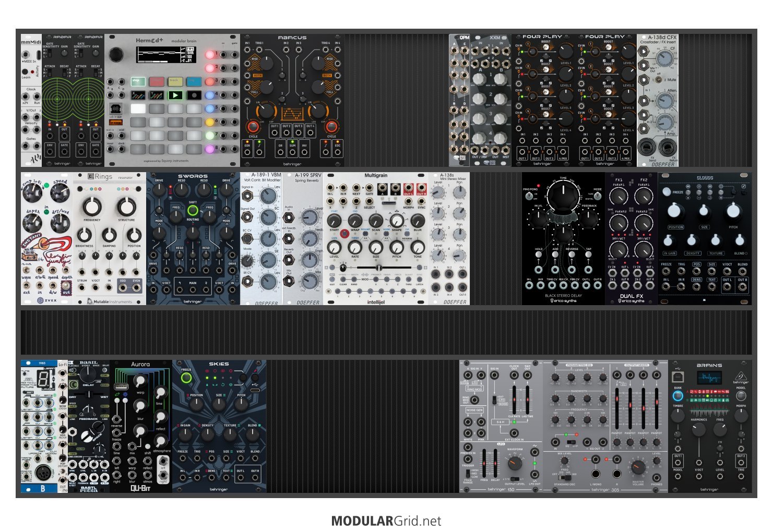Click the purple LED for Hermod+ track 8
Viewport: 773px width, 532px height.
click(210, 149)
